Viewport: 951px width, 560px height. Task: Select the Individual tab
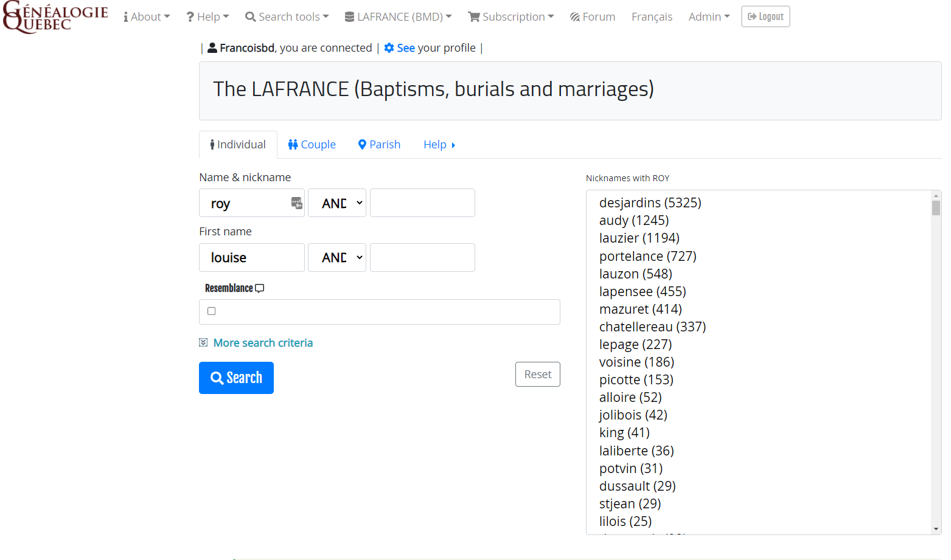238,145
